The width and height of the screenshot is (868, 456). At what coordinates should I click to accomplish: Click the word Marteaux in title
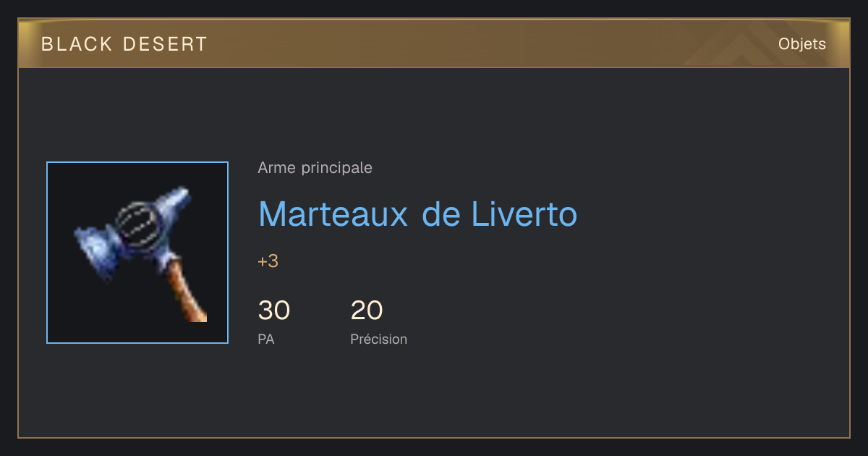click(333, 214)
